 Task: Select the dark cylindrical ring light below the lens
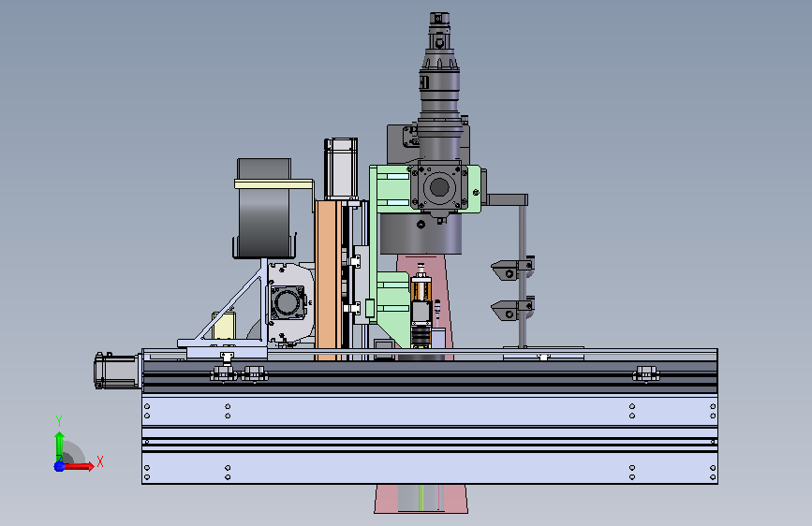(421, 234)
